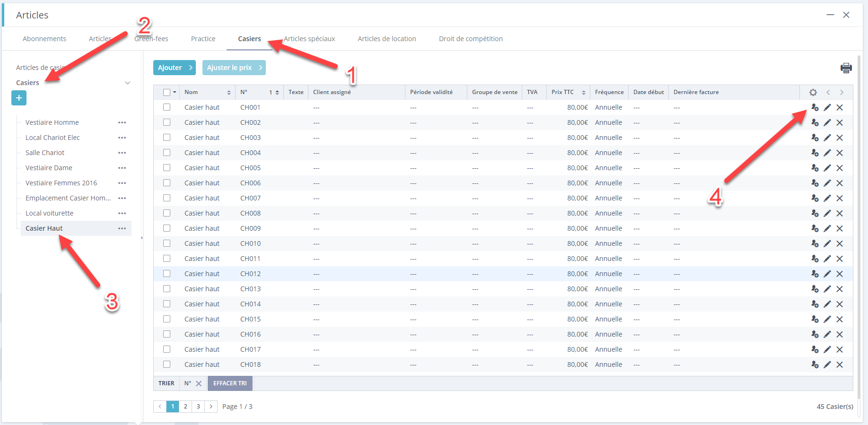Collapse the left sidebar panel handle
Image resolution: width=868 pixels, height=425 pixels.
142,238
